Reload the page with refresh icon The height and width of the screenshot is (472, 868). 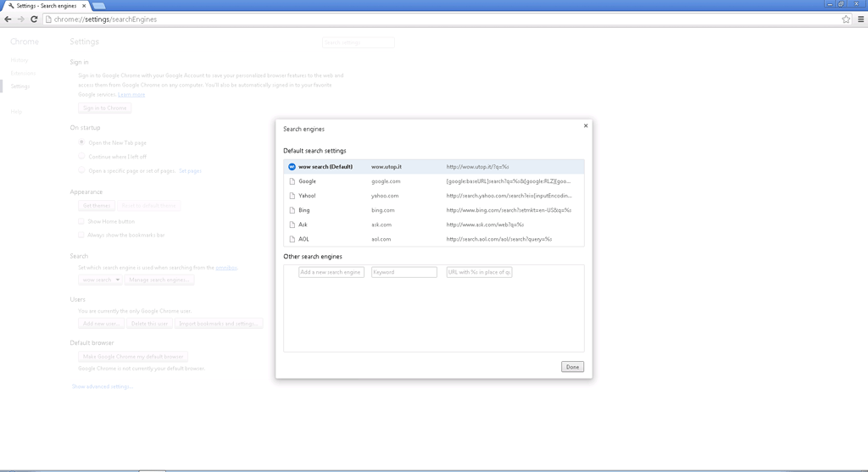coord(34,19)
